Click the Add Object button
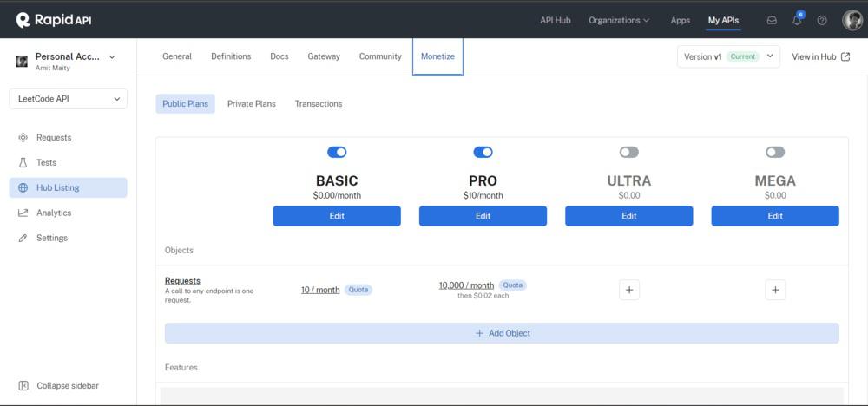 (502, 333)
